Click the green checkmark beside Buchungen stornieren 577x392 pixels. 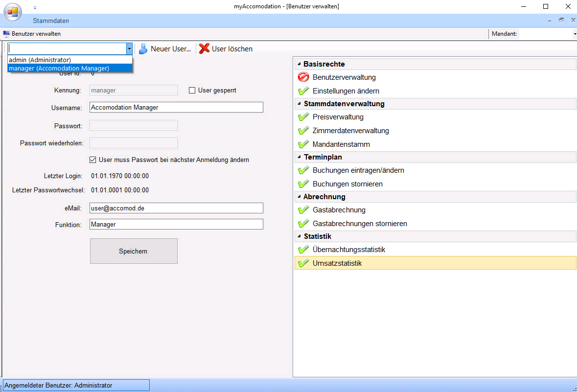tap(303, 184)
